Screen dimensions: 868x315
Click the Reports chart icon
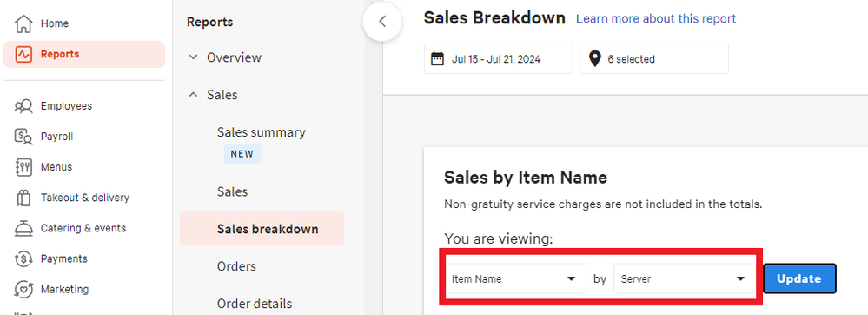(x=23, y=54)
